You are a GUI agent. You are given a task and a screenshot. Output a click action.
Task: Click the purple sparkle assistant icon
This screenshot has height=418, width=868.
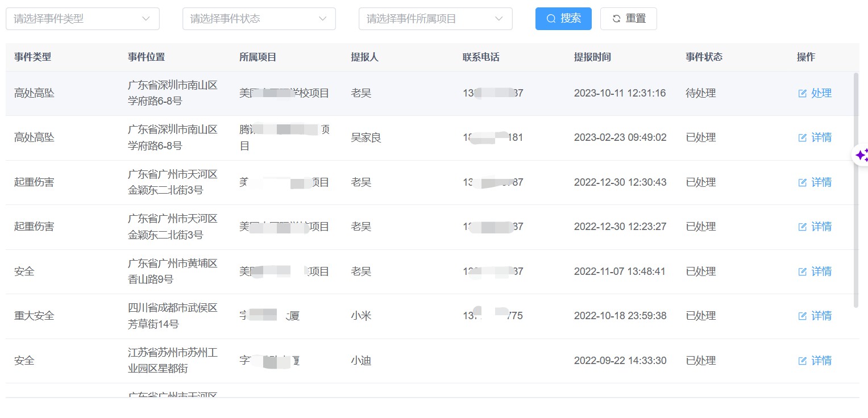point(861,154)
